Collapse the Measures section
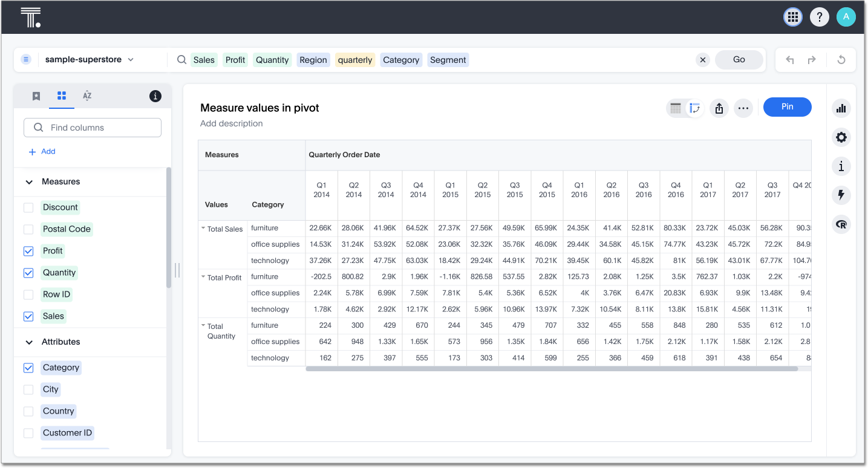 click(x=28, y=182)
